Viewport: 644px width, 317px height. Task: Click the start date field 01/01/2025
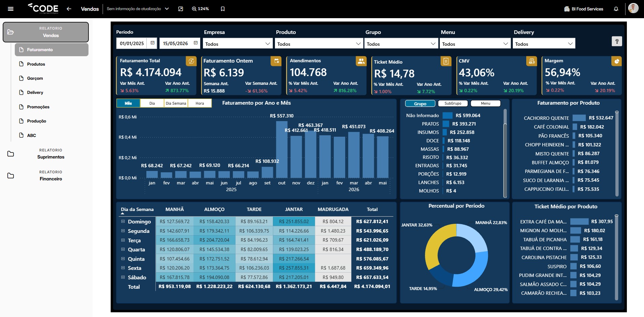pos(132,43)
